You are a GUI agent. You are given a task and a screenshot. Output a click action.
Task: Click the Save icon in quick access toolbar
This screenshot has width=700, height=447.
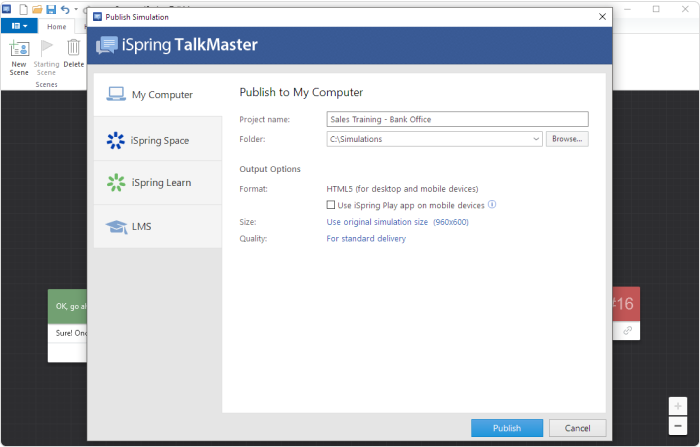click(51, 9)
